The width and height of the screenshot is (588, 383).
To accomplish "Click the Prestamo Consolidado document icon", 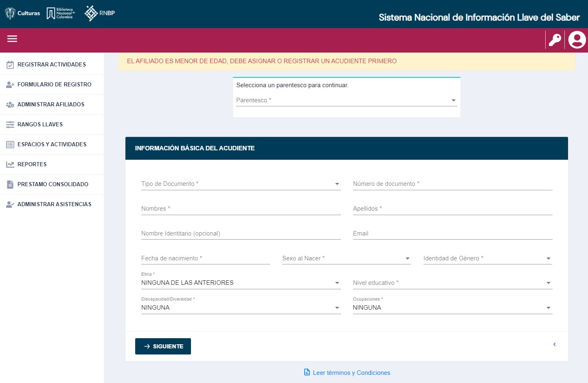I will (x=10, y=185).
